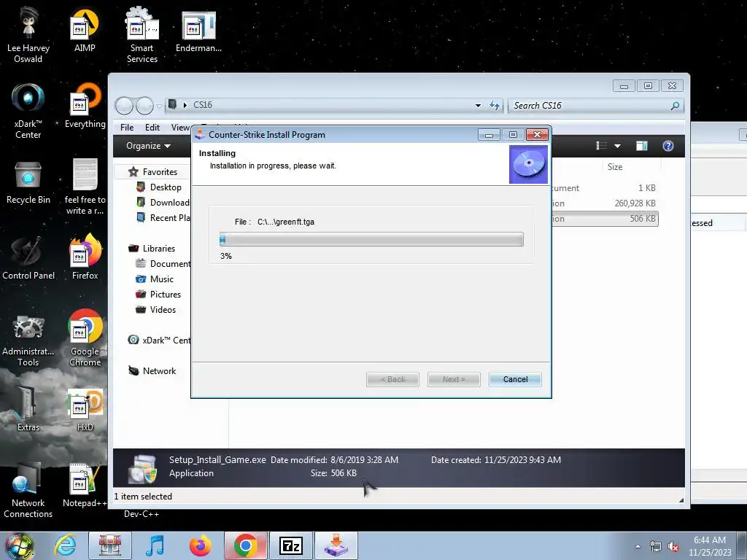Open the Organize dropdown menu
Screen dimensions: 747x560
(148, 146)
